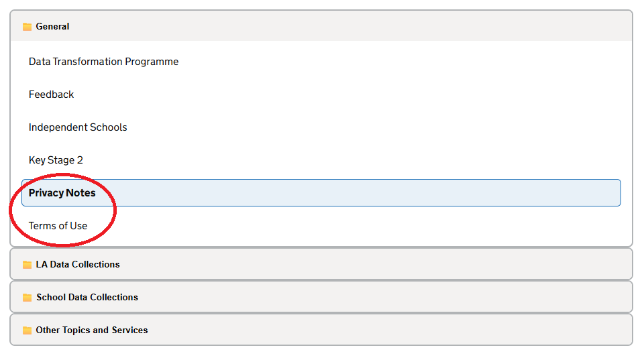Screen dimensions: 644x362
Task: Expand the Other Topics and Services label
Action: (x=92, y=330)
